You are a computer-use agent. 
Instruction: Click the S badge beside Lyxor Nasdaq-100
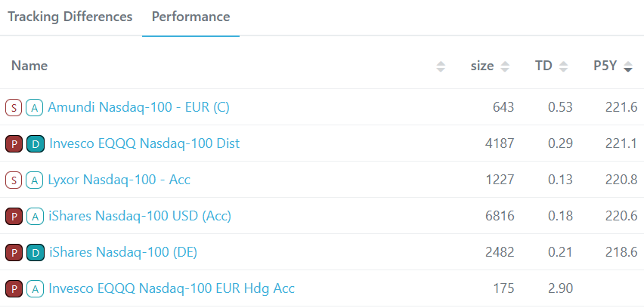click(x=13, y=180)
